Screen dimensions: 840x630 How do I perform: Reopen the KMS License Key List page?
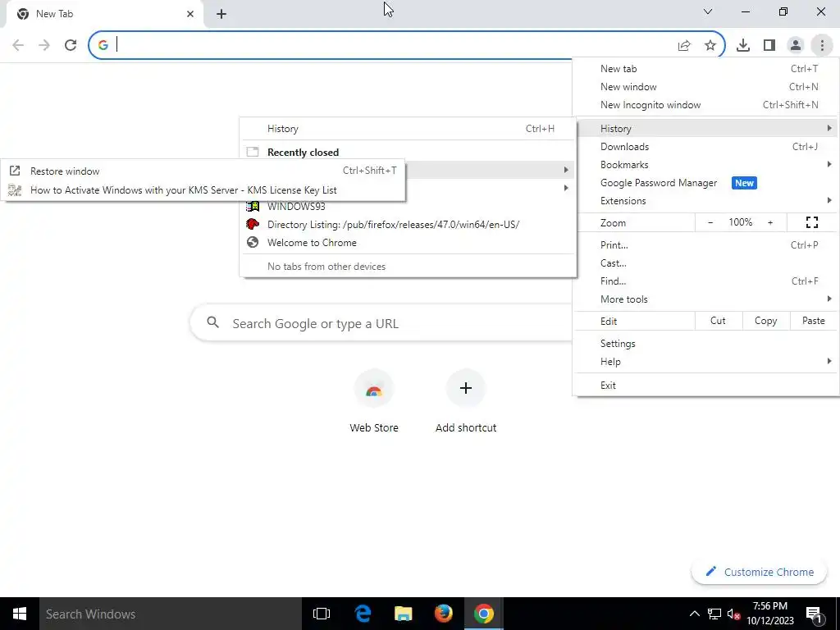tap(203, 190)
